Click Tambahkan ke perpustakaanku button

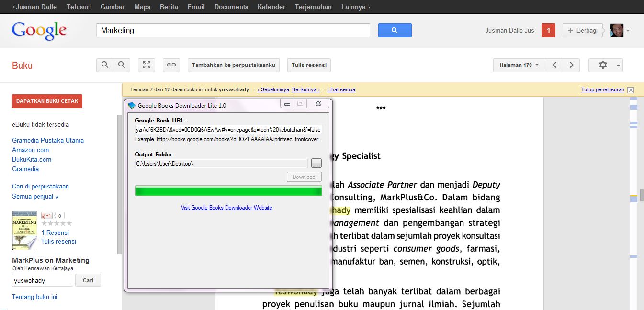(234, 65)
